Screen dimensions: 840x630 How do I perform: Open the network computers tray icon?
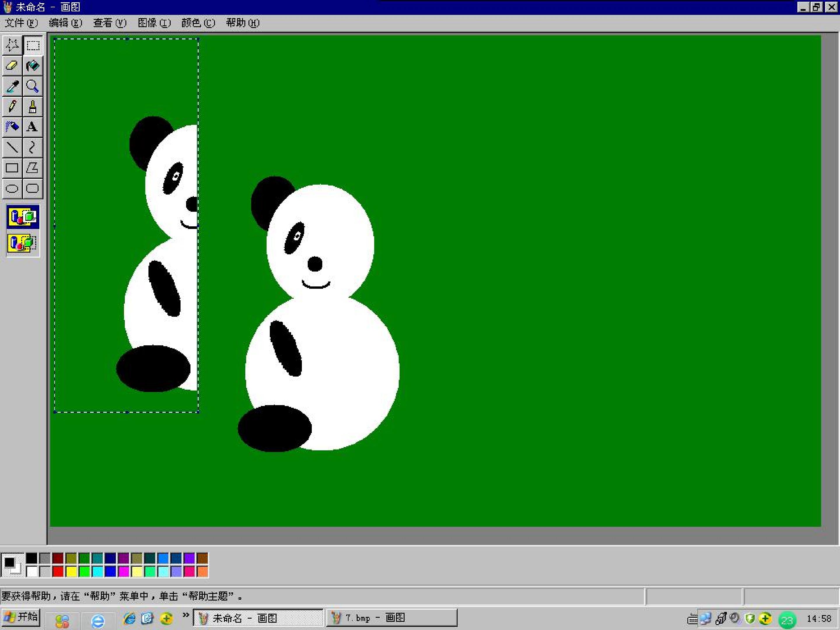coord(706,619)
